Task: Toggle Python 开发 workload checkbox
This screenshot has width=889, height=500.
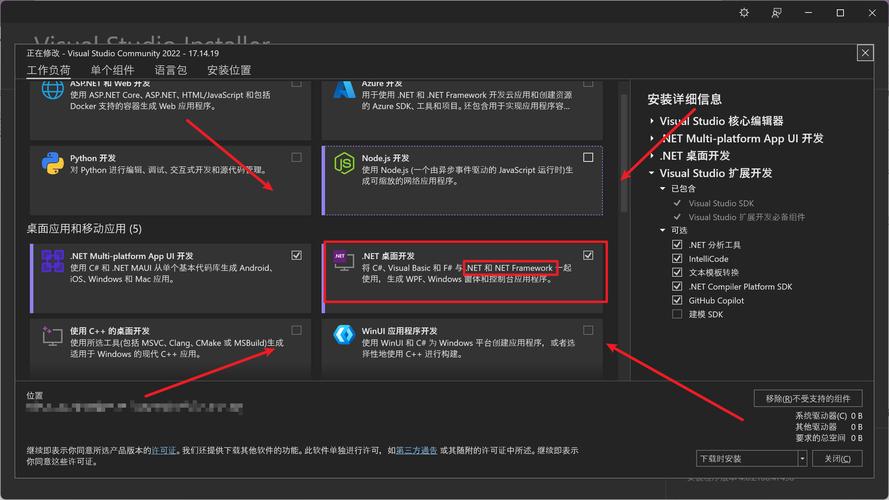Action: coord(297,157)
